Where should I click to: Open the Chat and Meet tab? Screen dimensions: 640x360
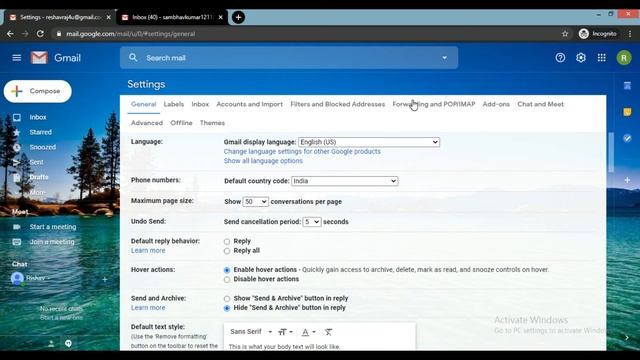click(540, 104)
